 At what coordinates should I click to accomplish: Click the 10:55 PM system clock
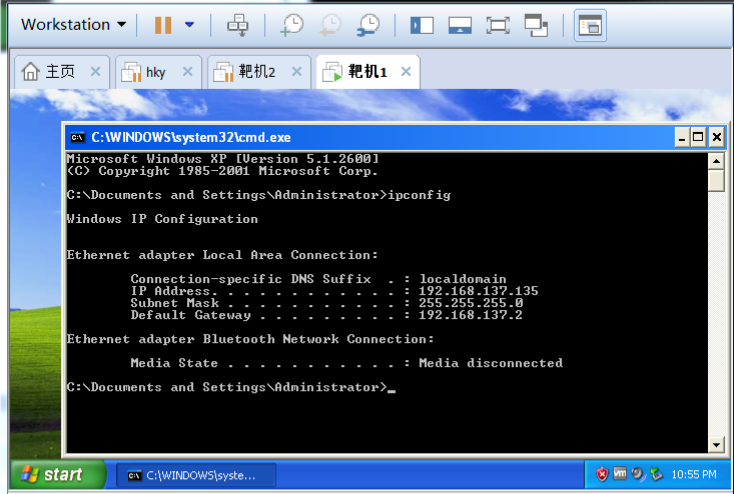coord(694,475)
